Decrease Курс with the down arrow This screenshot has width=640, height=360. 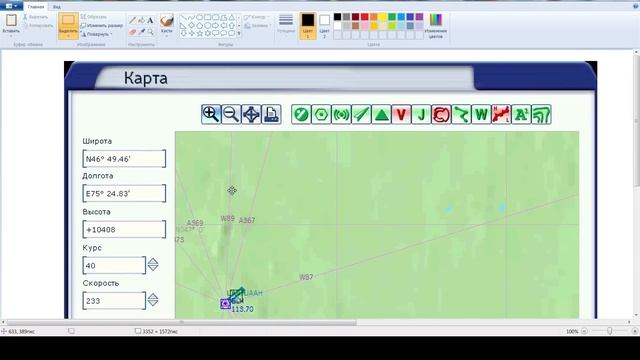(153, 268)
